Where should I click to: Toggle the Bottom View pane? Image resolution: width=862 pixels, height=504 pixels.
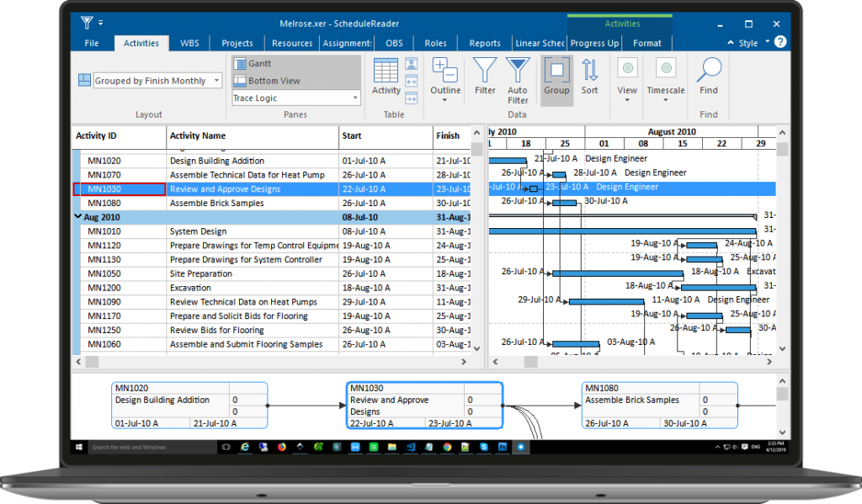coord(264,81)
